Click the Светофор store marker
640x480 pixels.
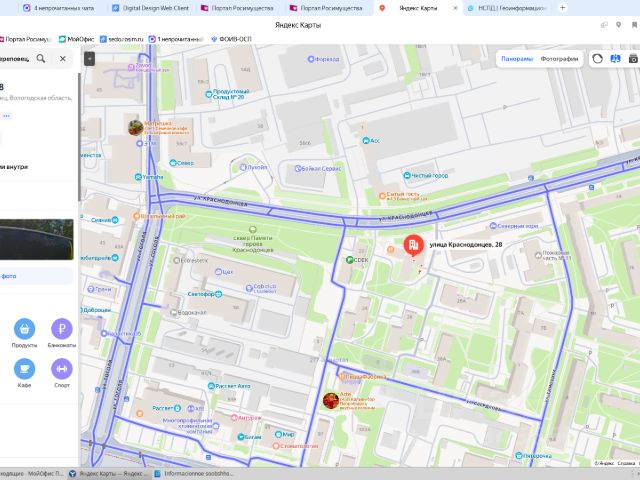coord(218,294)
